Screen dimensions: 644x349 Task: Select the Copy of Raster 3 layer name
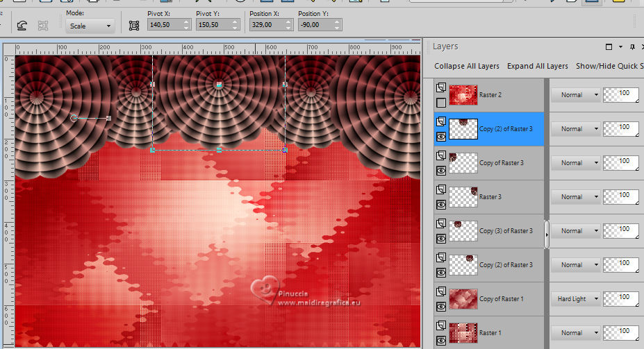(x=501, y=163)
